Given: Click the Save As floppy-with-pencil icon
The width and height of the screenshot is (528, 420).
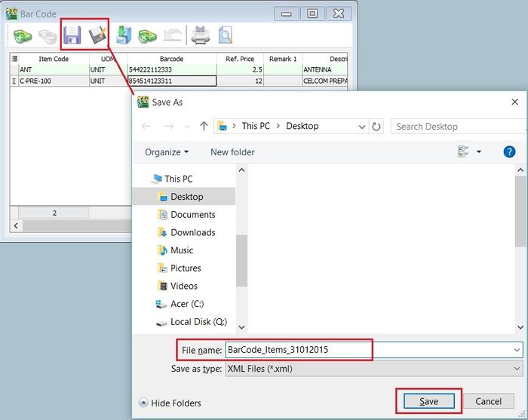Looking at the screenshot, I should 98,35.
